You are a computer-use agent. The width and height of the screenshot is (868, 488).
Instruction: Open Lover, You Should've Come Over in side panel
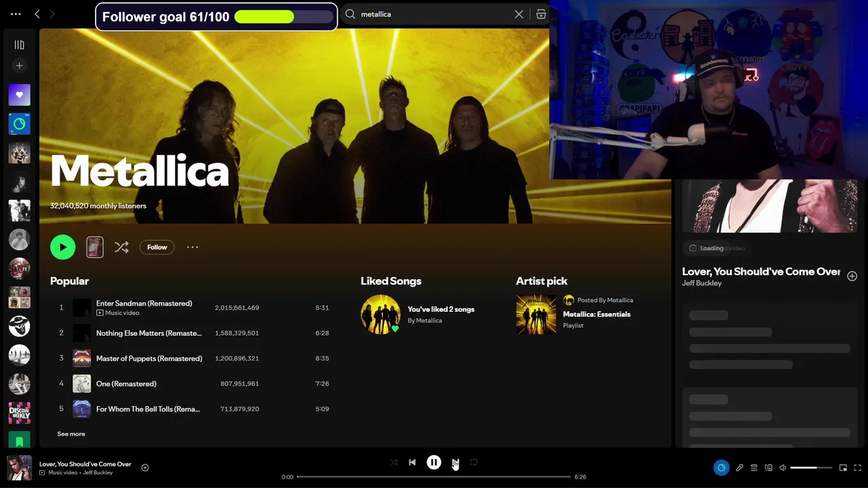tap(761, 271)
